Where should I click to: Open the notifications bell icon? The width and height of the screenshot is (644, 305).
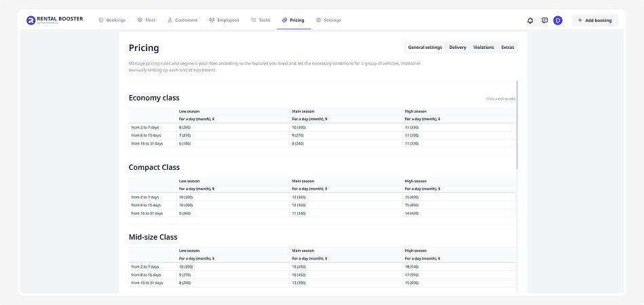pyautogui.click(x=530, y=20)
